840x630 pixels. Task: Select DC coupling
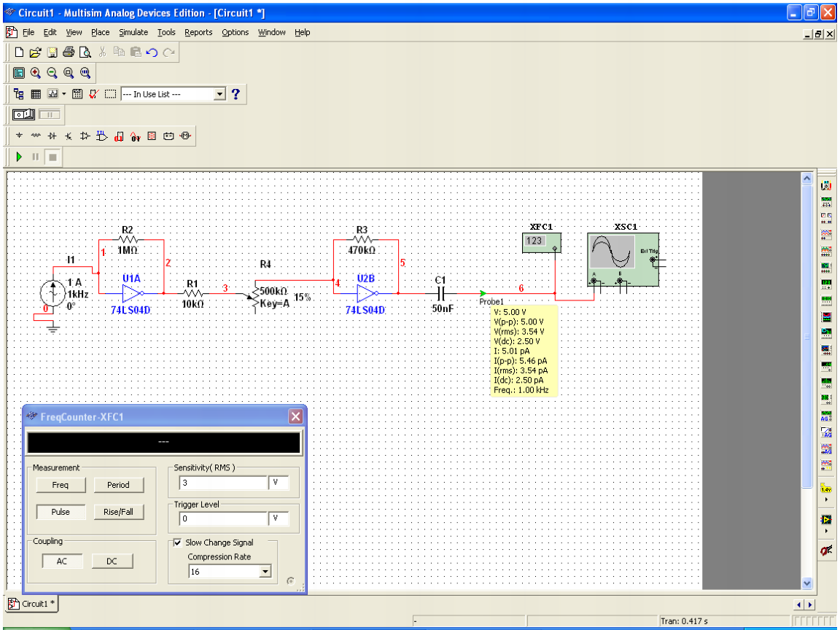point(112,561)
